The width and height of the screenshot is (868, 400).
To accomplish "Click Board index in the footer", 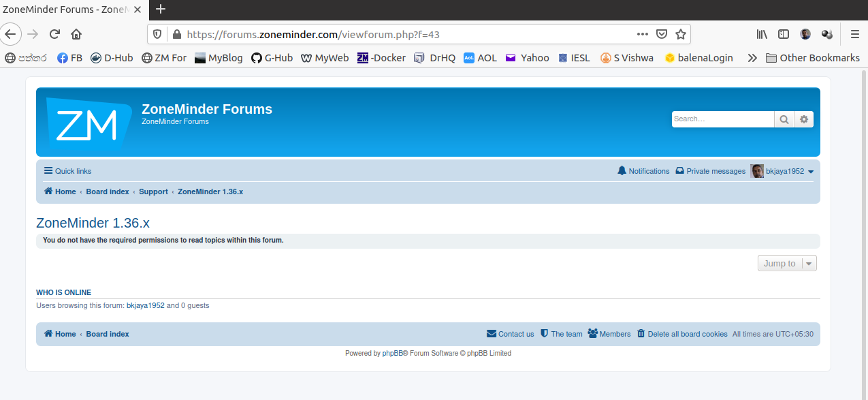I will [108, 334].
